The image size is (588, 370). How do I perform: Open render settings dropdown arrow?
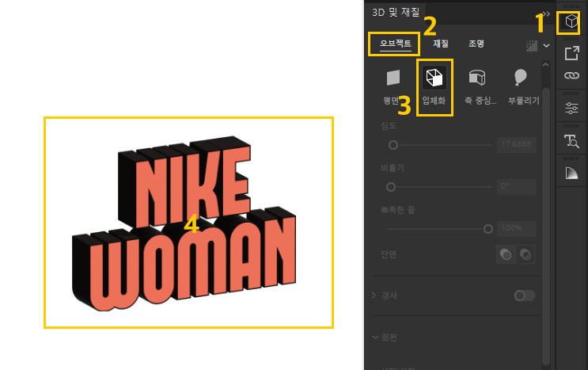coord(546,46)
